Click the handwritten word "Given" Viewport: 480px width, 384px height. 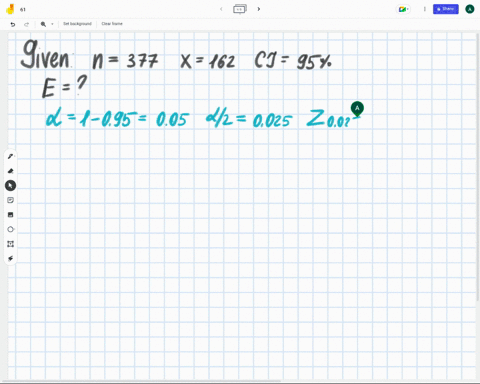[46, 54]
